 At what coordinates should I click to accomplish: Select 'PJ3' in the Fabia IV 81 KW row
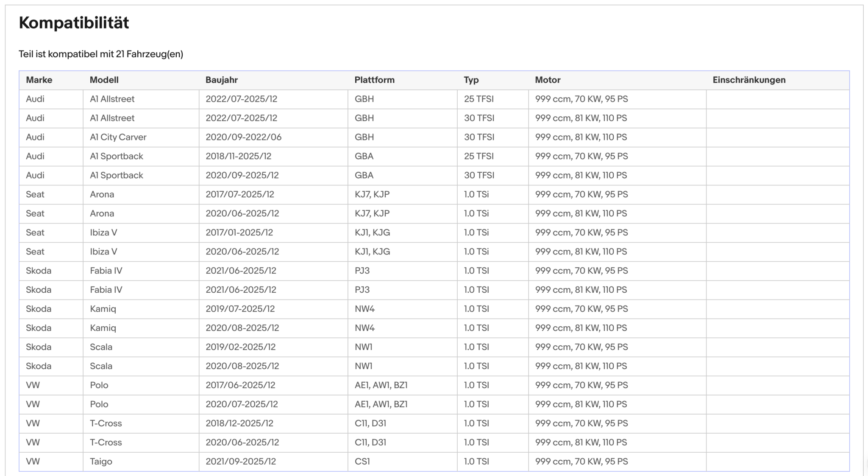pyautogui.click(x=362, y=290)
